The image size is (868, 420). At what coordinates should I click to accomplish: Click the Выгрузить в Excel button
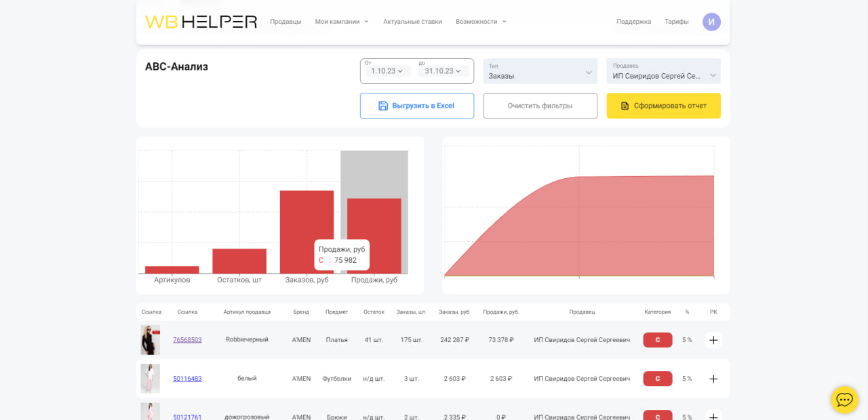417,106
